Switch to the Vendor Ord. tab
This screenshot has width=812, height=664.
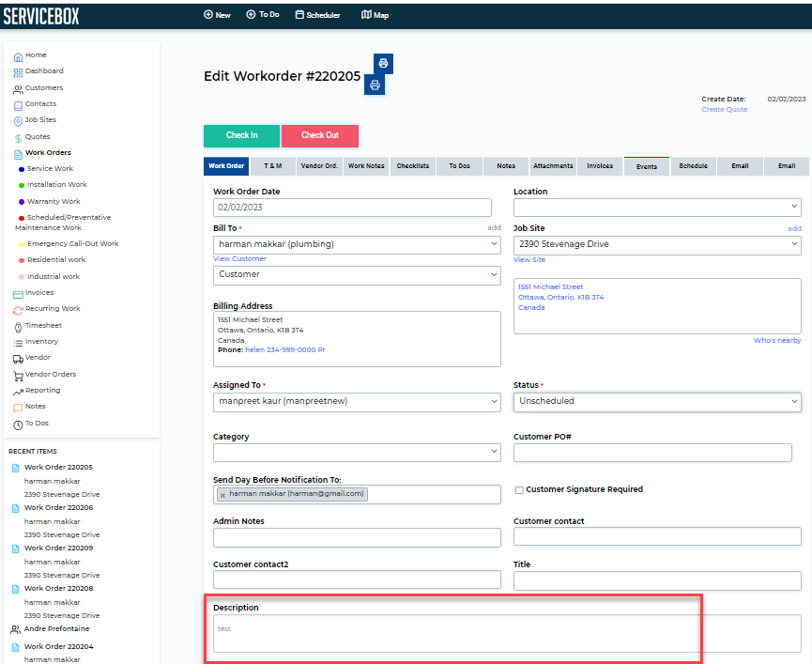point(319,166)
